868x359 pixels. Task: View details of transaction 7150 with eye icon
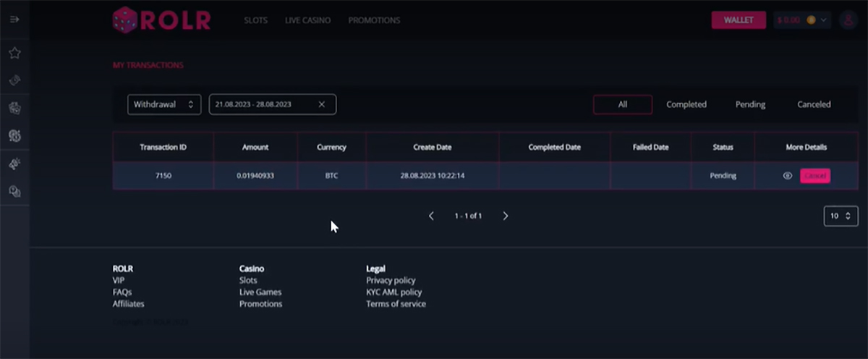pos(788,176)
